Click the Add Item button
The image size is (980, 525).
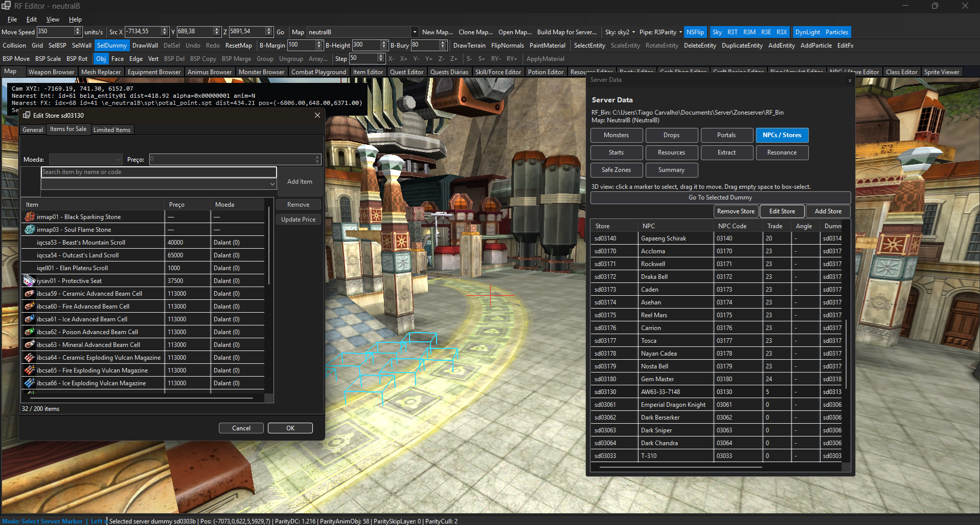(300, 182)
